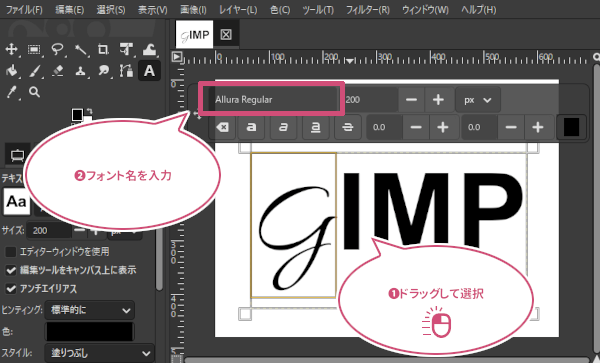This screenshot has height=363, width=600.
Task: Open the Aa font preview button
Action: point(16,201)
